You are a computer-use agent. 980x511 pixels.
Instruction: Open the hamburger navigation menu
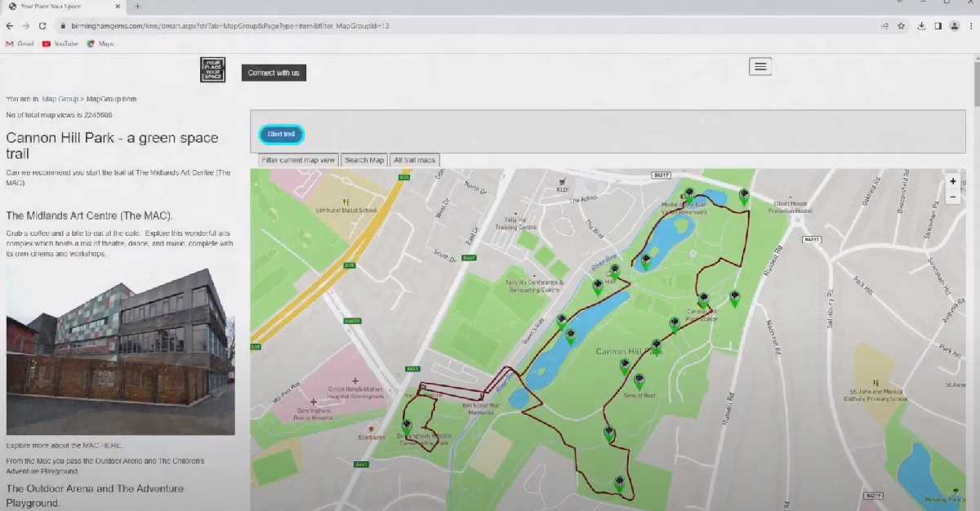pos(760,67)
